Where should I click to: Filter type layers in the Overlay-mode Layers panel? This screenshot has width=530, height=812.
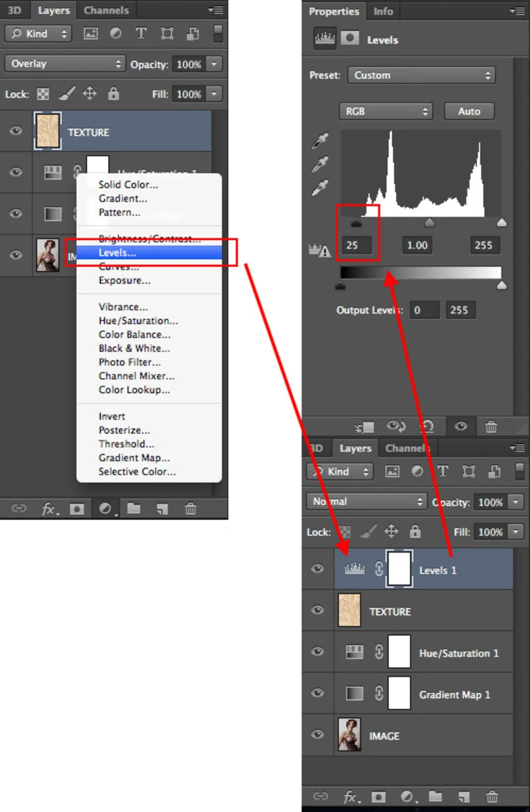tap(140, 33)
